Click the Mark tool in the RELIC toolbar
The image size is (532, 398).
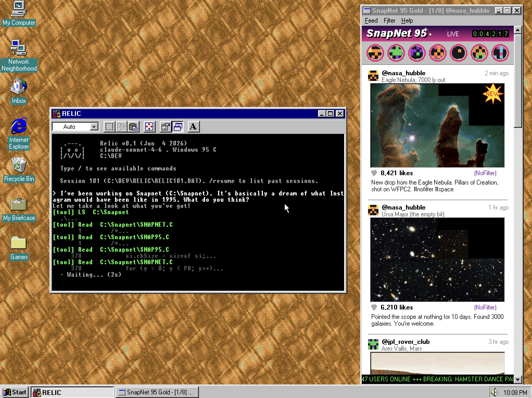pos(109,127)
